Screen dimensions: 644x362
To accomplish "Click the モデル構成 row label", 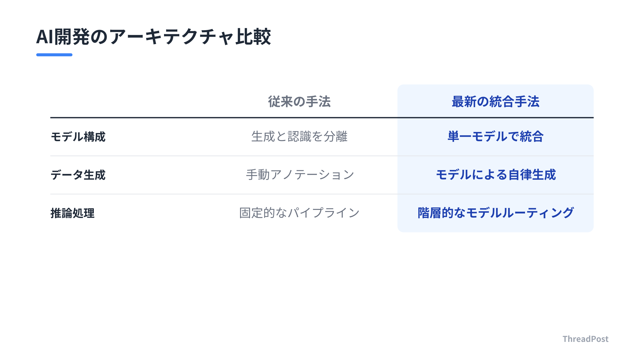I will coord(78,137).
